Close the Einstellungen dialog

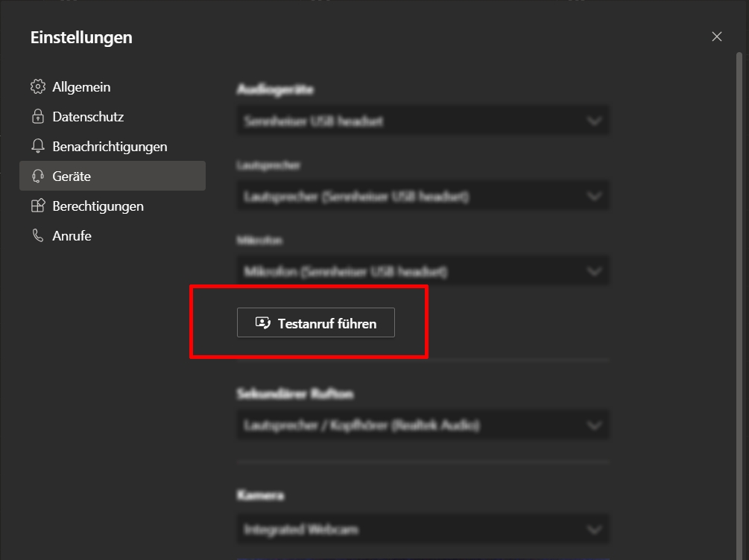(716, 36)
